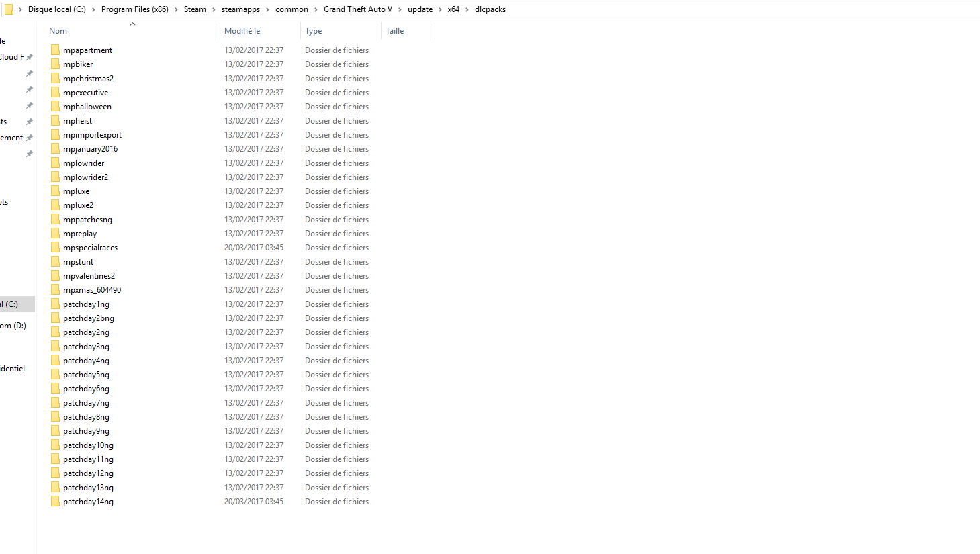Viewport: 980px width, 554px height.
Task: Select the patchday9ng folder name
Action: click(86, 431)
